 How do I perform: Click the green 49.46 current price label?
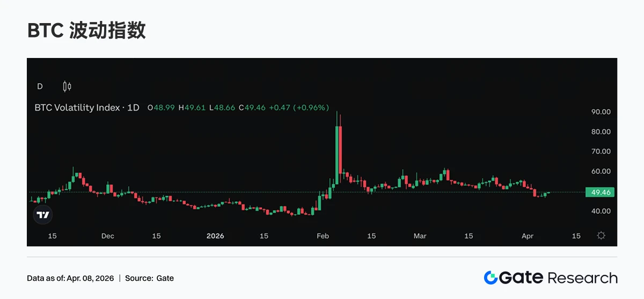(599, 192)
